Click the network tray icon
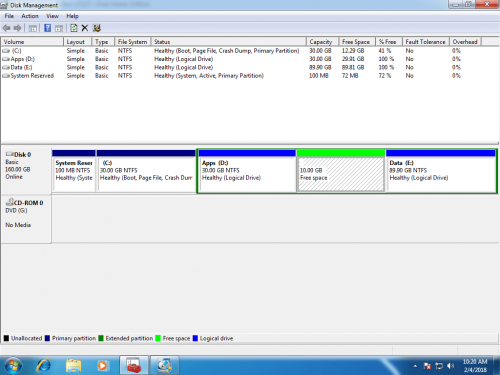The height and width of the screenshot is (375, 500). (439, 366)
